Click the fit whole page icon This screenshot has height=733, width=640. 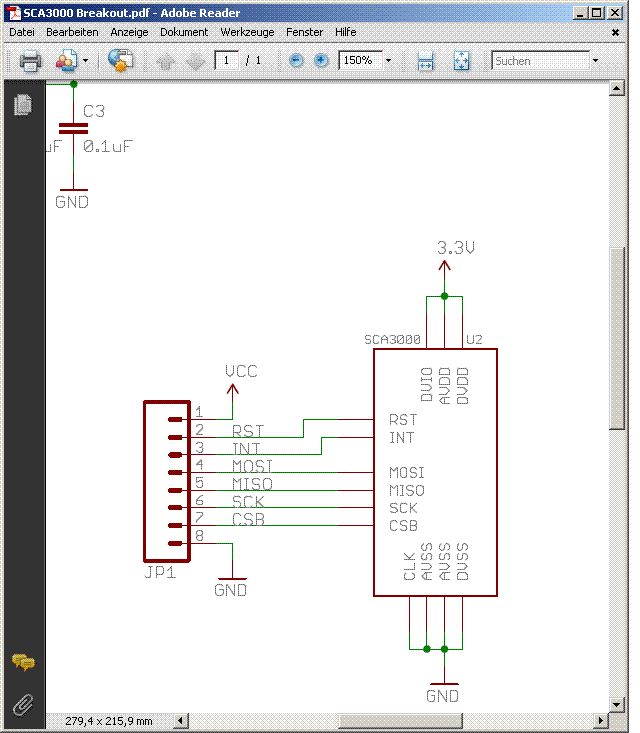point(461,61)
